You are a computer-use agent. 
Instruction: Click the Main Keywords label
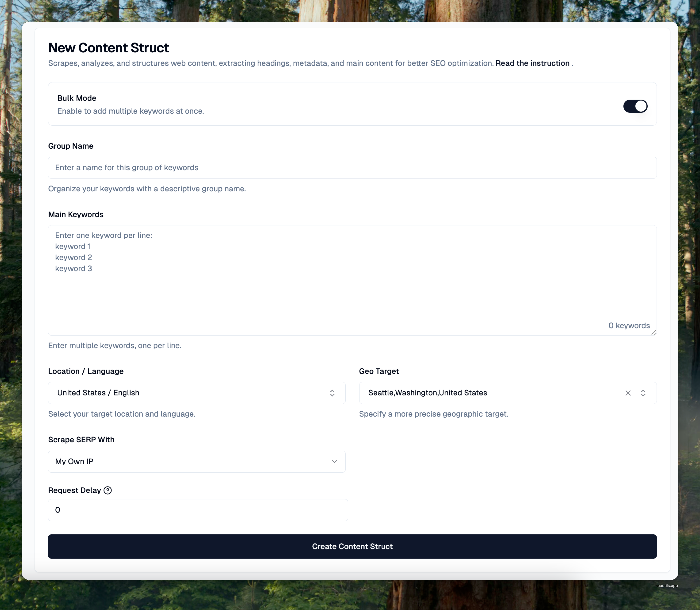(75, 214)
